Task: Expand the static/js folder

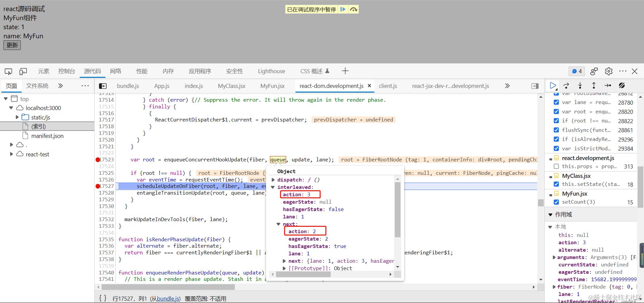Action: 17,117
